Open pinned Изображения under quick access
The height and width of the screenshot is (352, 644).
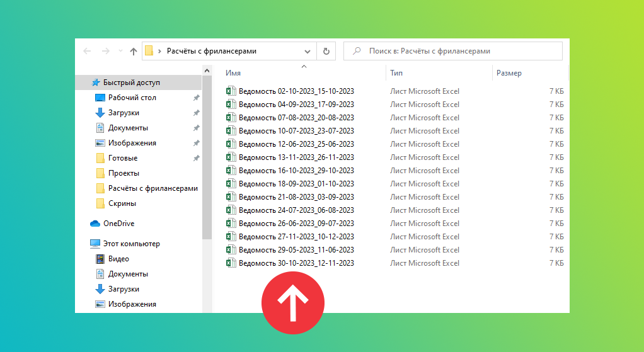[x=132, y=143]
